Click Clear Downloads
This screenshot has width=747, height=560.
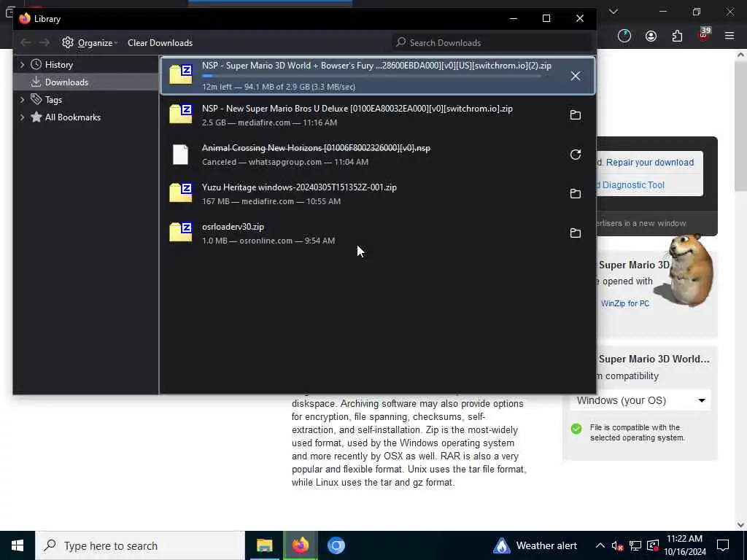pos(160,43)
